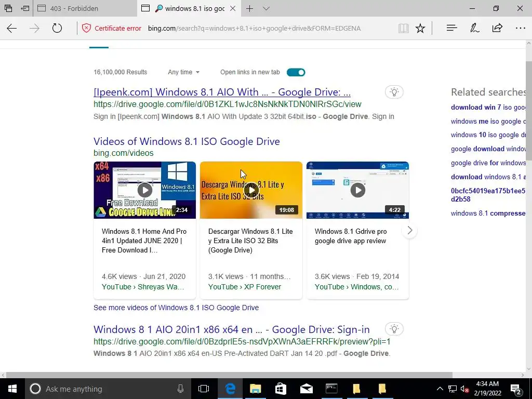Open Windows 8.1 Gdrive pro review title
The width and height of the screenshot is (532, 399).
point(351,236)
